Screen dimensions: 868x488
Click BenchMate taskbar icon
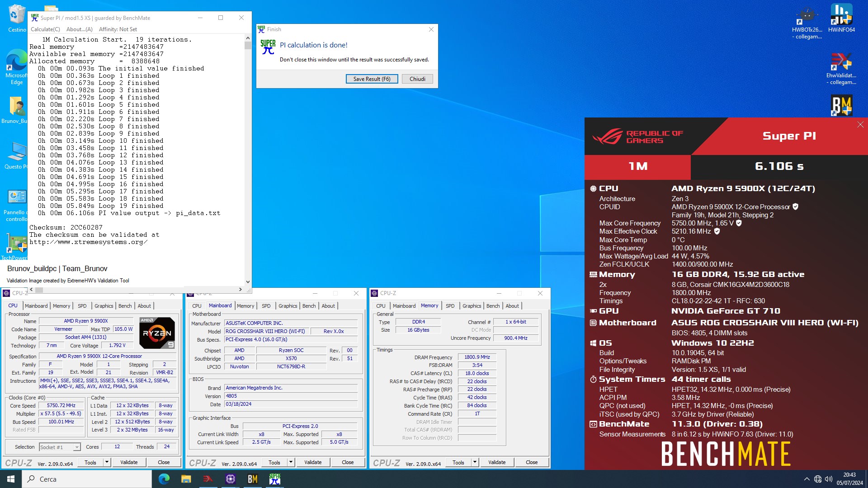[252, 479]
